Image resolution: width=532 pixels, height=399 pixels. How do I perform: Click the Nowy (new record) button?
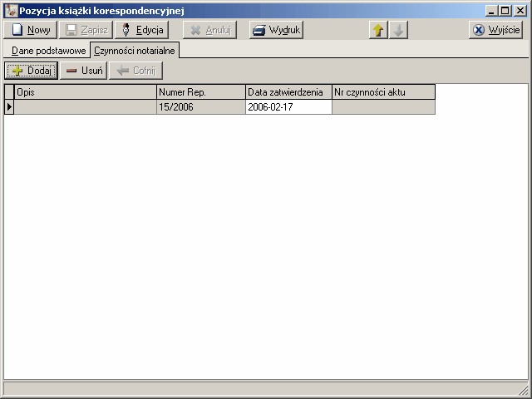(x=31, y=30)
